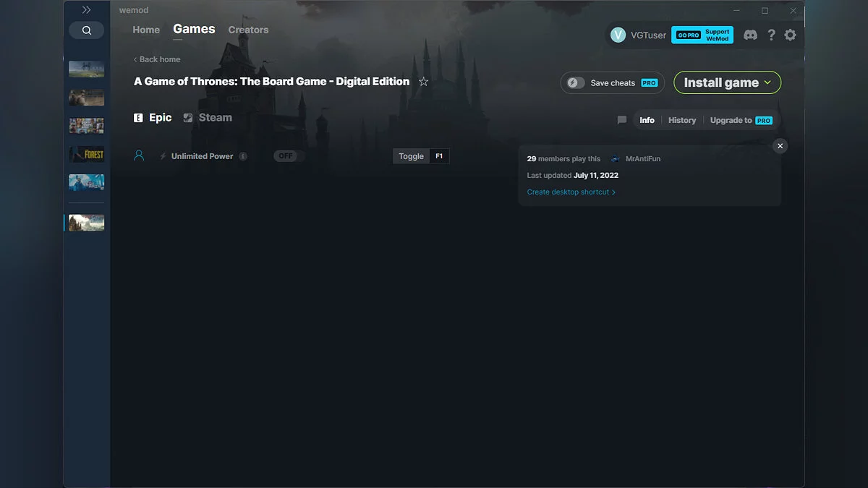
Task: Click Create desktop shortcut link
Action: coord(571,192)
